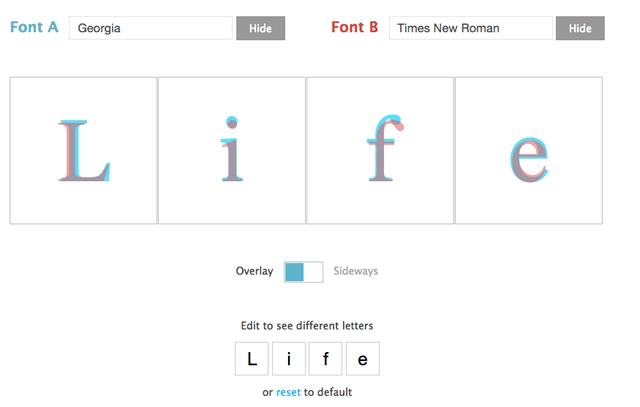Click the e letter edit box

pos(362,359)
